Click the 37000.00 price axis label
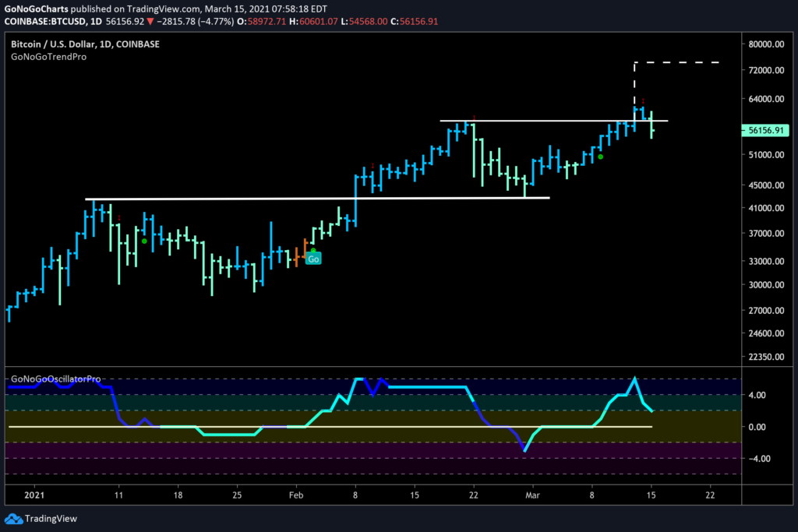The width and height of the screenshot is (798, 532). click(766, 234)
